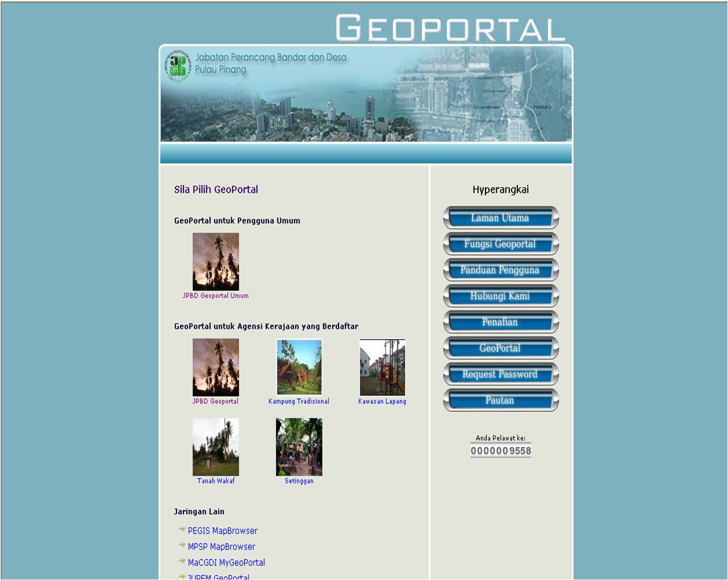Follow the JUPEM GeoPortal link
This screenshot has height=580, width=728.
[219, 577]
